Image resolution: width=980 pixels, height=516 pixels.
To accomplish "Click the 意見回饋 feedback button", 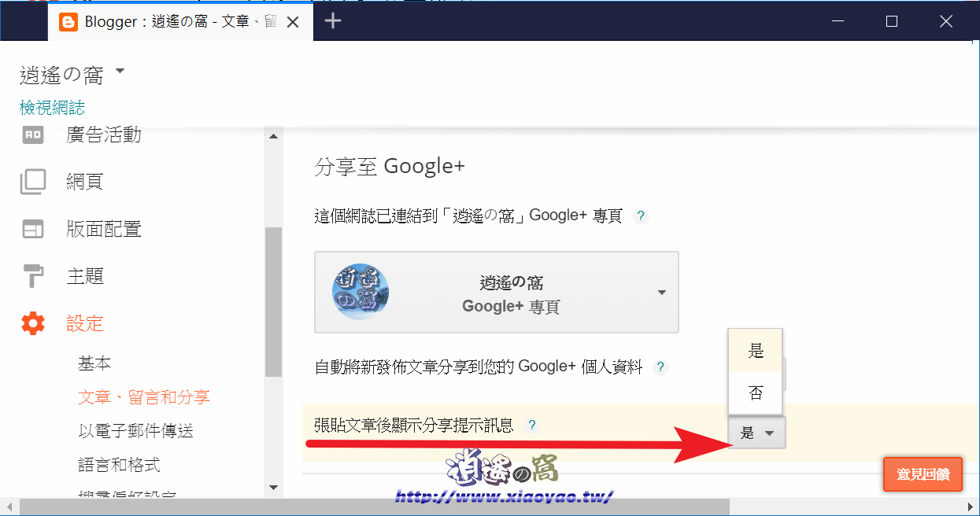I will coord(923,474).
